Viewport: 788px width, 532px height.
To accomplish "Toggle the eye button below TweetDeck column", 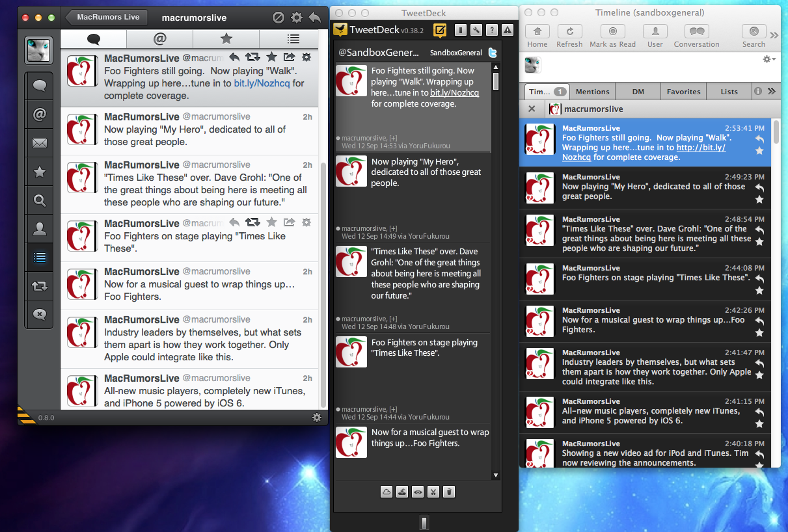I will [417, 492].
